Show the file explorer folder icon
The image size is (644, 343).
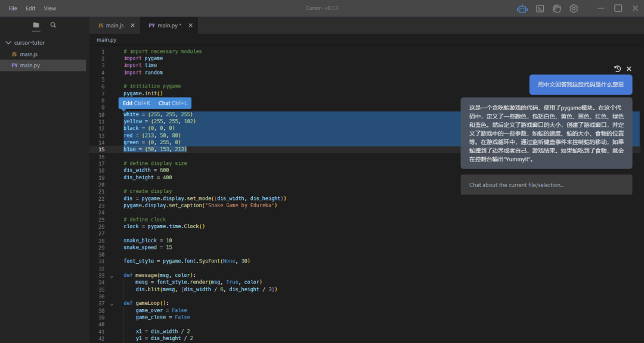(36, 25)
